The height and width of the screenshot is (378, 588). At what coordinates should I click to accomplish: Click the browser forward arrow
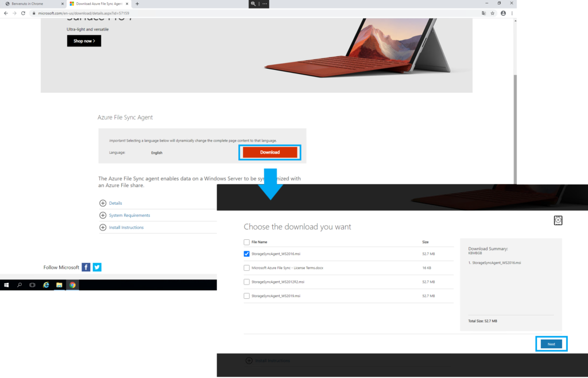click(x=14, y=13)
